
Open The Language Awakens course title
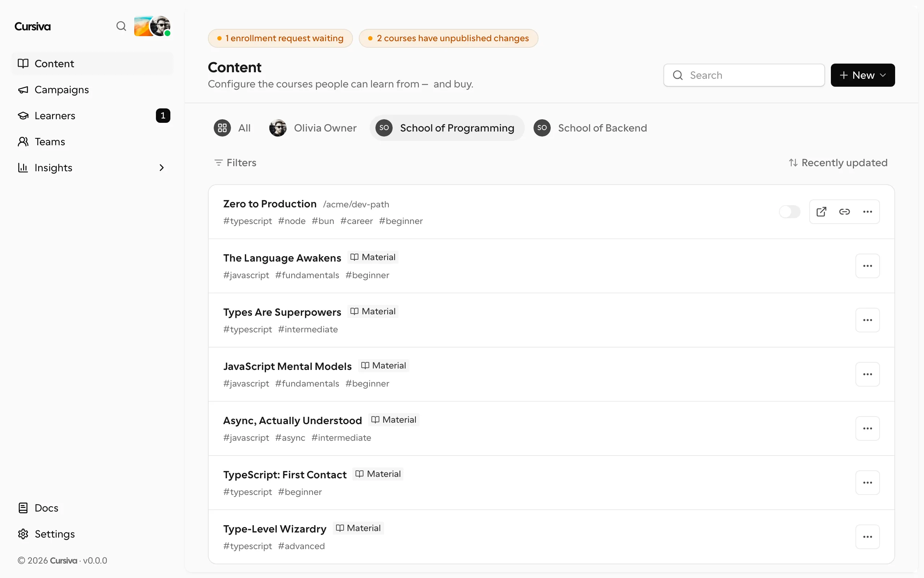[282, 258]
